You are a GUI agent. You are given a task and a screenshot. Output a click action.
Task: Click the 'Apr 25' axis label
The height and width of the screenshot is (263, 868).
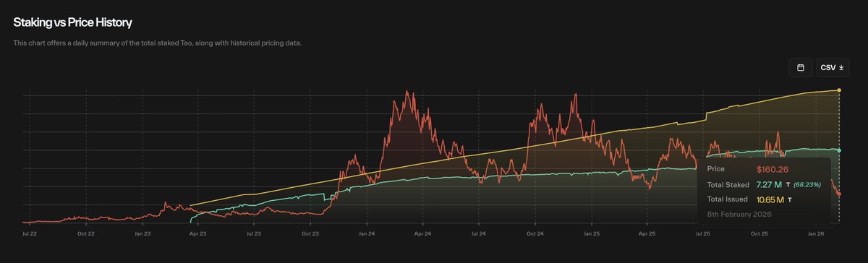pyautogui.click(x=647, y=233)
